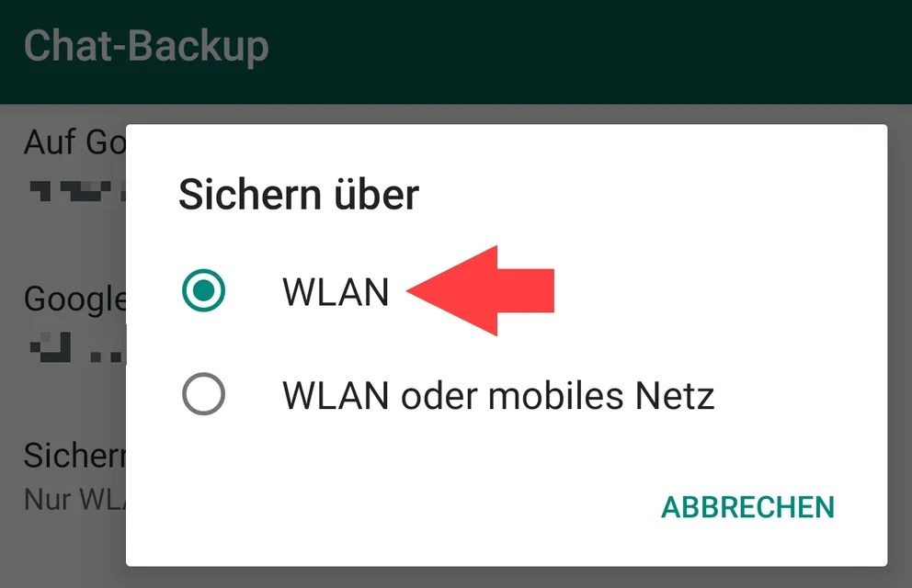Choose the 'WLAN oder mobiles Netz' radio button
This screenshot has height=588, width=912.
click(x=203, y=394)
